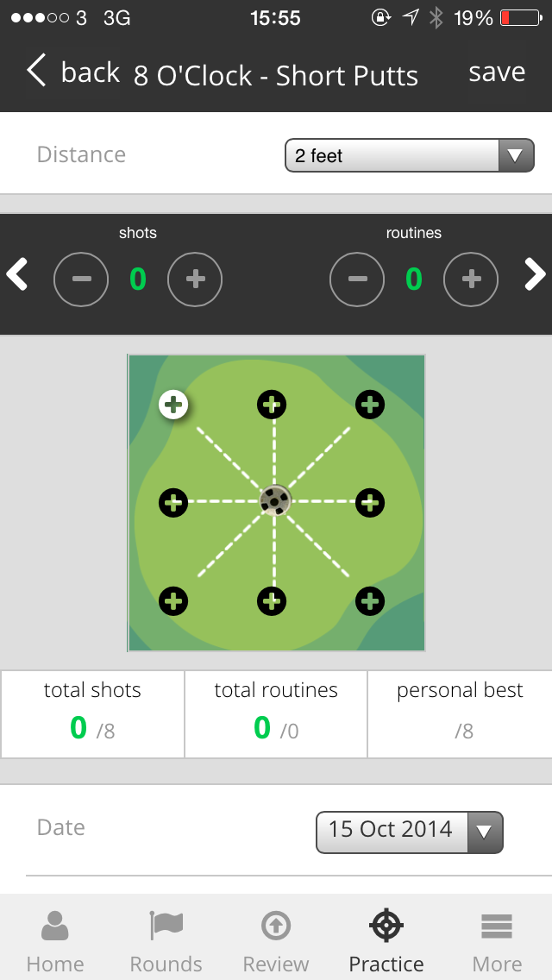552x980 pixels.
Task: Go back using the back button
Action: [x=73, y=72]
